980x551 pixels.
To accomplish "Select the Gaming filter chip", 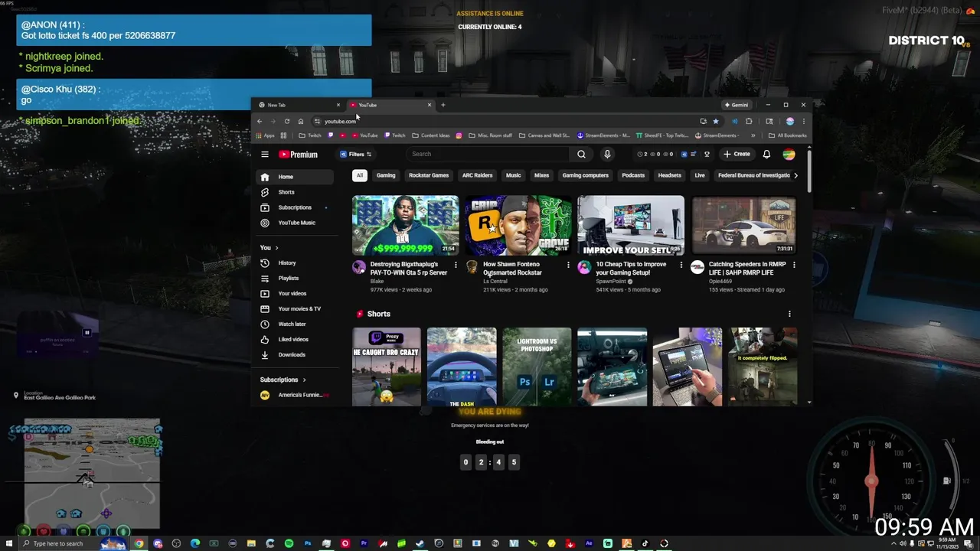I will (386, 175).
